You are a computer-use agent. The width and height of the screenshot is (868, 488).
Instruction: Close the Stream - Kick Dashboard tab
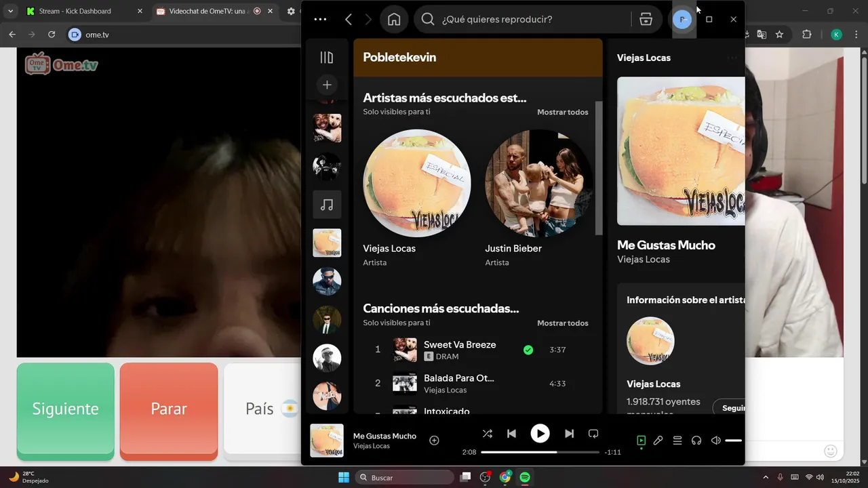[x=140, y=11]
